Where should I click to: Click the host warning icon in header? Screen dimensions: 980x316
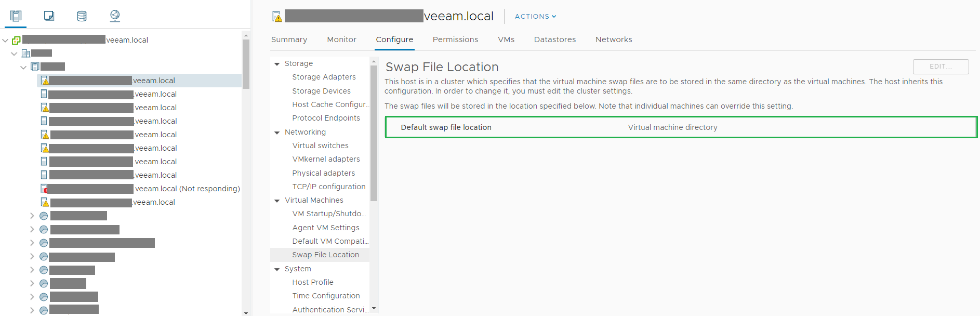coord(277,17)
